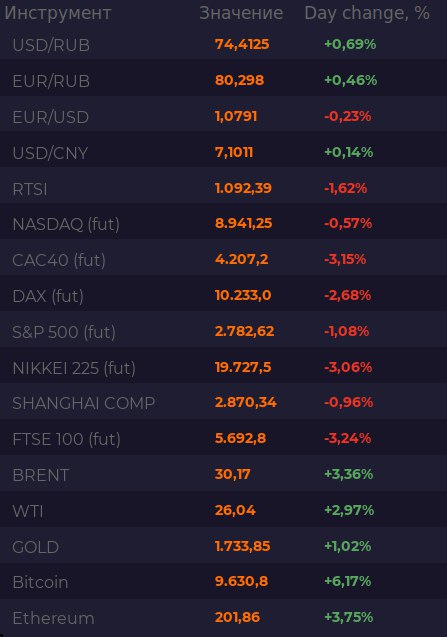The width and height of the screenshot is (447, 637).
Task: Click SHANGHAI COMP index name
Action: (84, 403)
